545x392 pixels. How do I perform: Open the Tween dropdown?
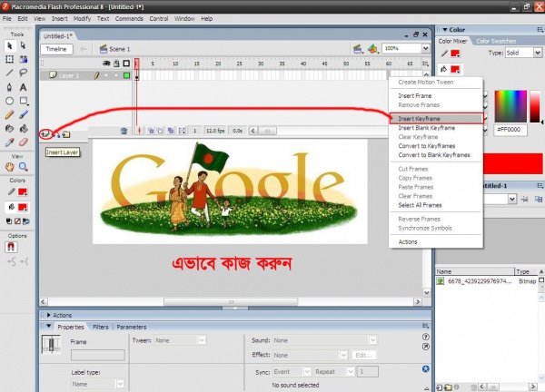click(x=202, y=340)
